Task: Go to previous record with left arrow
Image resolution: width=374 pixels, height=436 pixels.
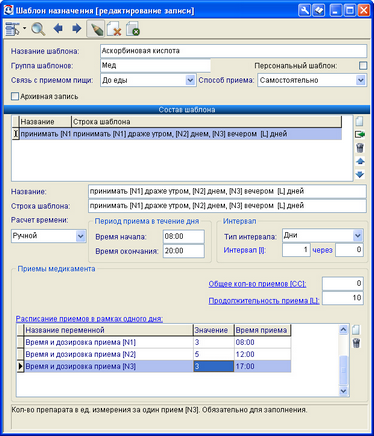Action: click(x=58, y=29)
